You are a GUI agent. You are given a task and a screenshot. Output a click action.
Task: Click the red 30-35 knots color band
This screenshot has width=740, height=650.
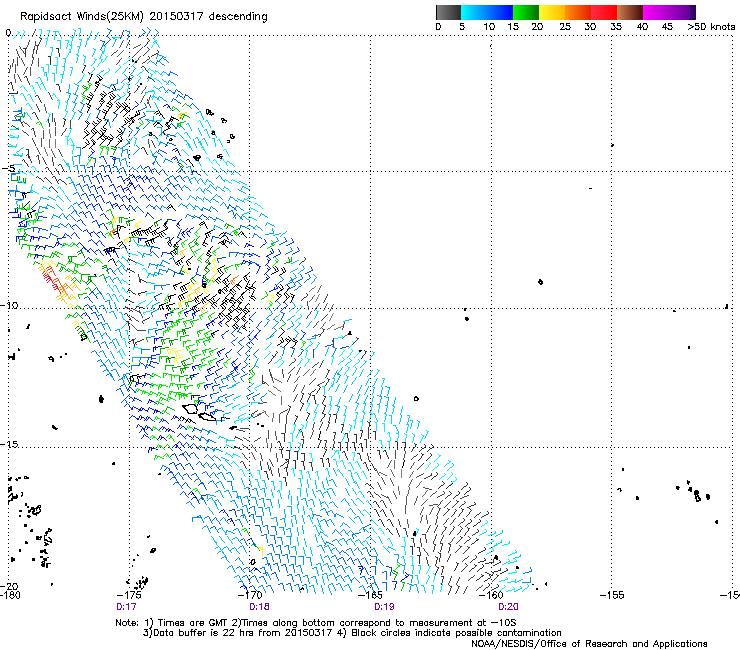coord(604,12)
